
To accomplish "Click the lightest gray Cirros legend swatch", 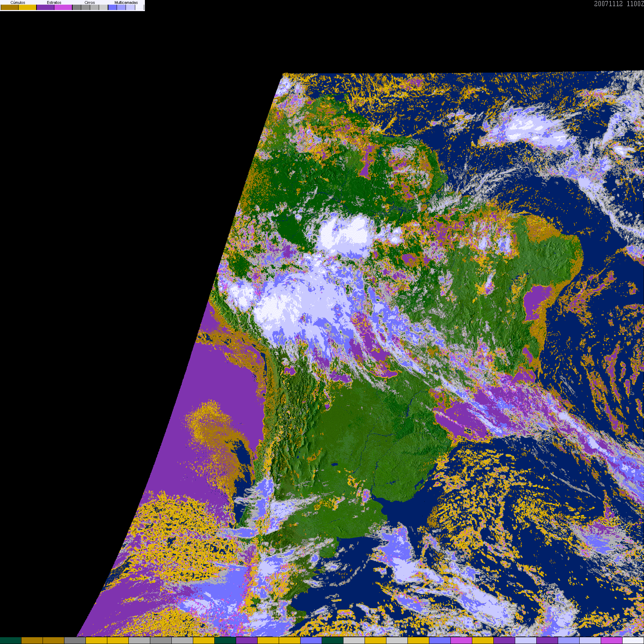I will tap(103, 7).
